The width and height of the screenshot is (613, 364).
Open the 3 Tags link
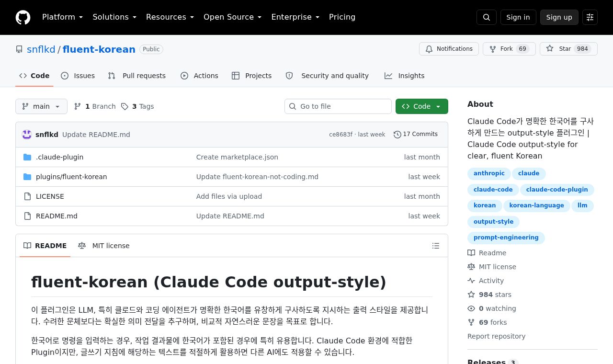[137, 106]
